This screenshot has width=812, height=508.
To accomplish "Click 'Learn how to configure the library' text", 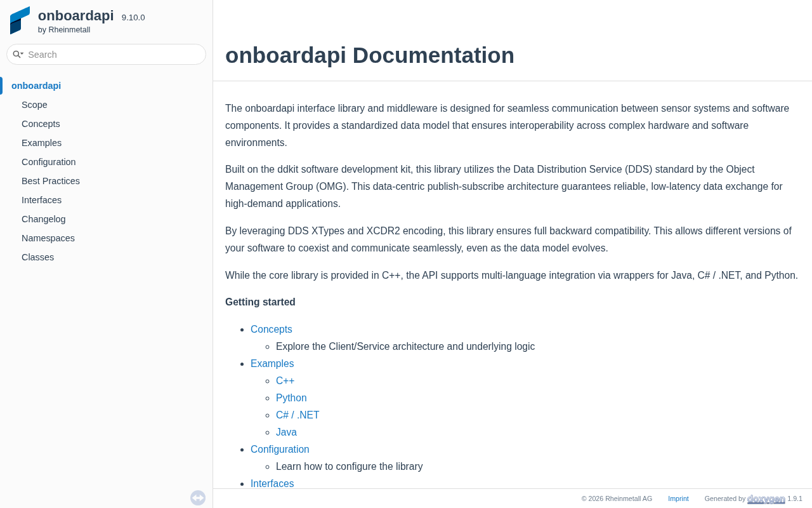I will (x=349, y=467).
